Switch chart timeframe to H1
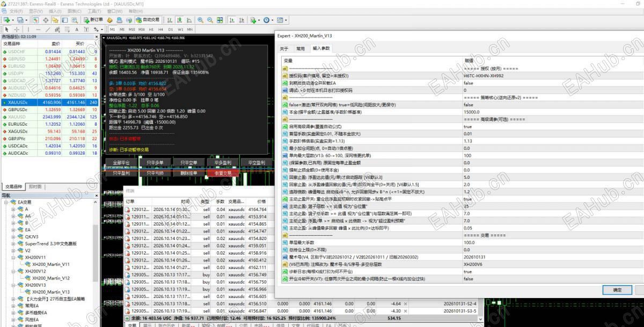The image size is (644, 327). click(151, 29)
